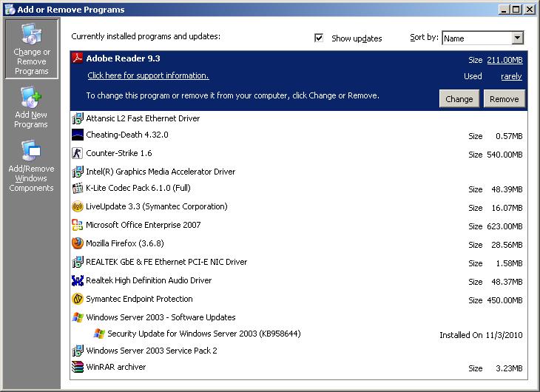Click the title bar Add or Remove Programs icon
Image resolution: width=540 pixels, height=392 pixels.
tap(10, 10)
